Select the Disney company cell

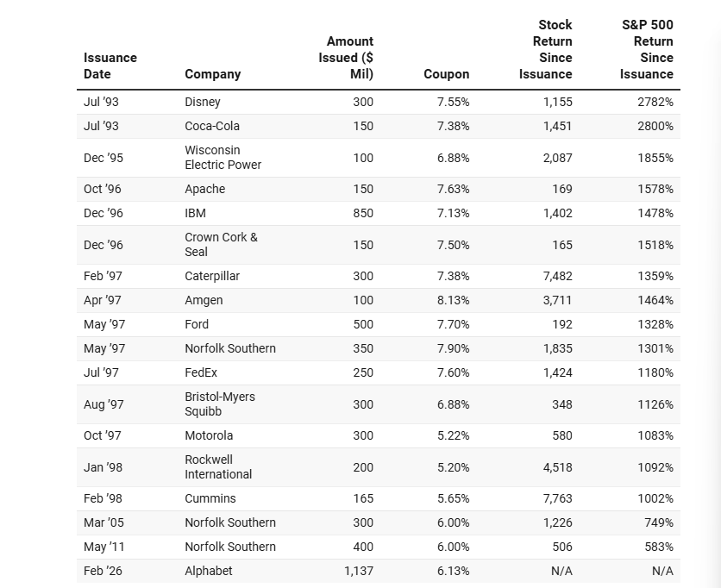pyautogui.click(x=203, y=102)
